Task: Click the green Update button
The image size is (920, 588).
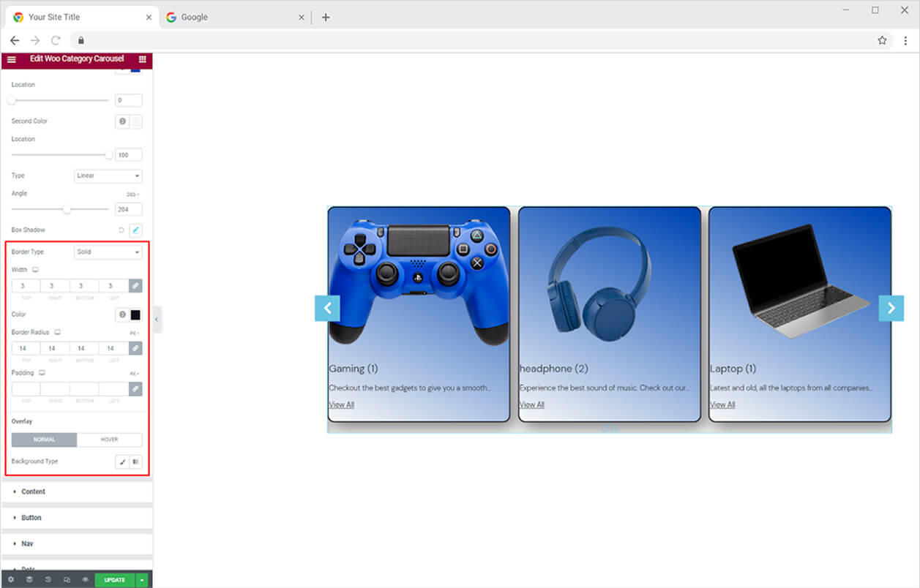Action: click(x=115, y=580)
